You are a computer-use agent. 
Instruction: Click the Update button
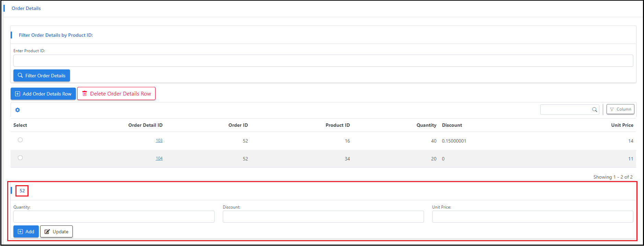pyautogui.click(x=56, y=232)
